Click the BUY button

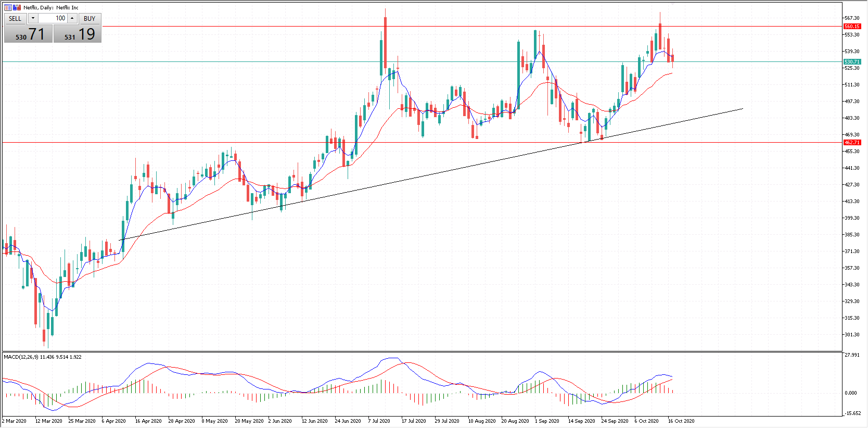click(x=90, y=19)
